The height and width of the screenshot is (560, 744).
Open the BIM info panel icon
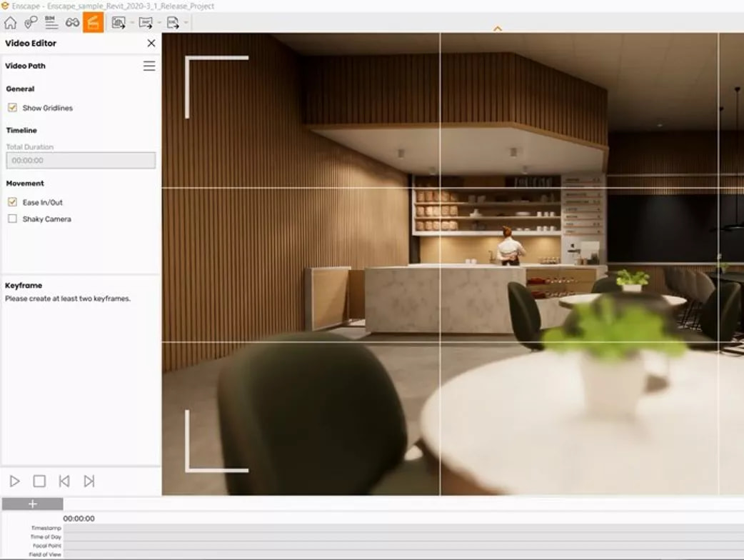coord(51,22)
